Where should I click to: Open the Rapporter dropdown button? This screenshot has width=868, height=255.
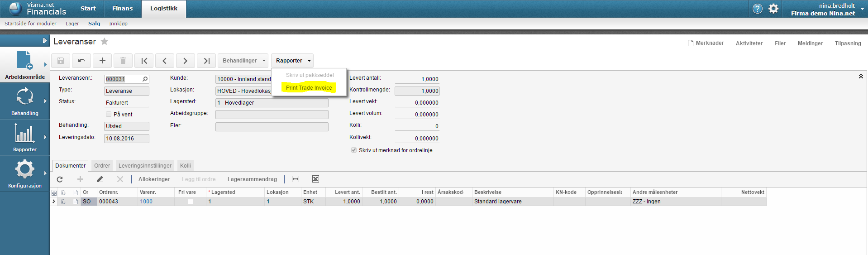point(292,61)
